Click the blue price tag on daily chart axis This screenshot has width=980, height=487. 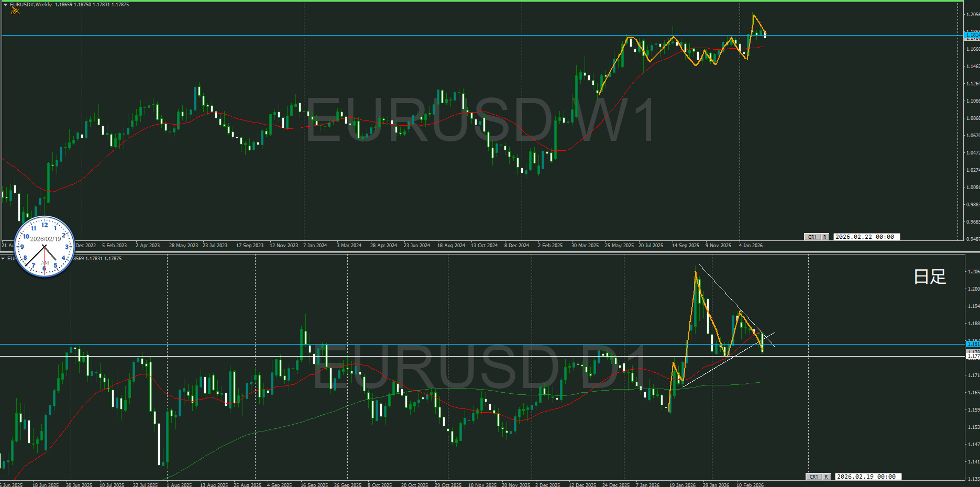click(972, 344)
